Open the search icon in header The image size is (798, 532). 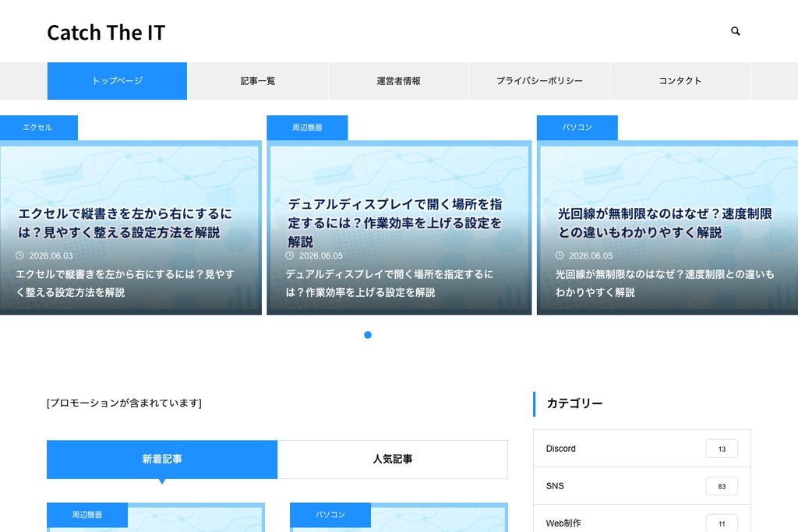(736, 31)
